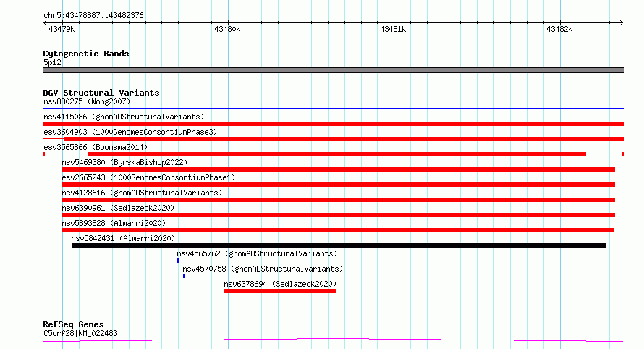Click the red bar under esv3604903
This screenshot has height=349, width=644.
344,139
